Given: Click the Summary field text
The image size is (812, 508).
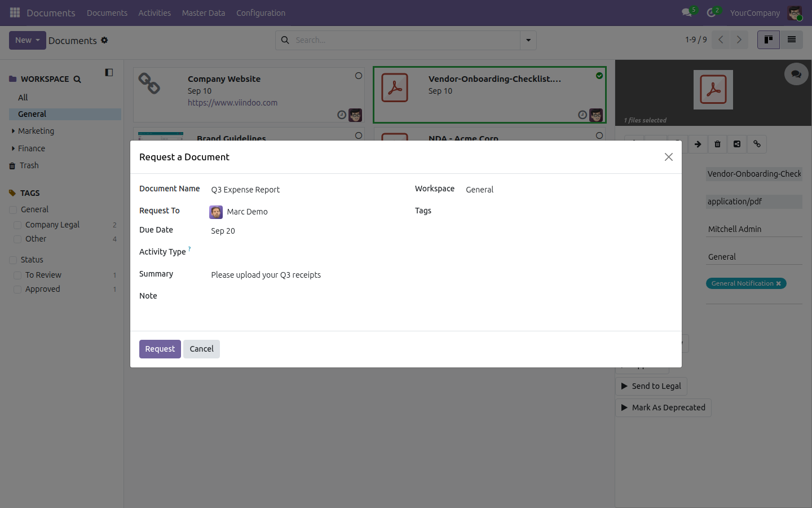Looking at the screenshot, I should click(x=266, y=275).
